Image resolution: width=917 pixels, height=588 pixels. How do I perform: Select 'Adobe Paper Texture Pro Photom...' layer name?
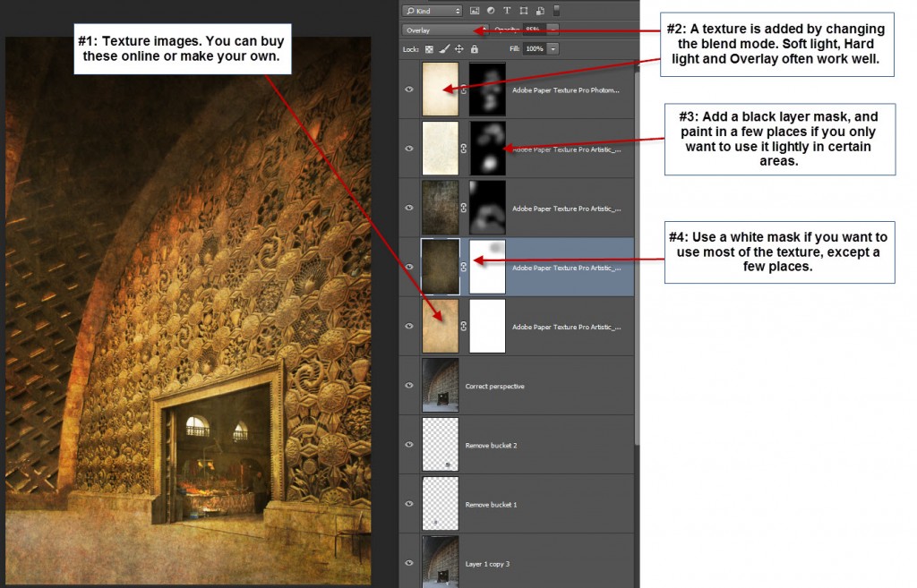(x=566, y=90)
